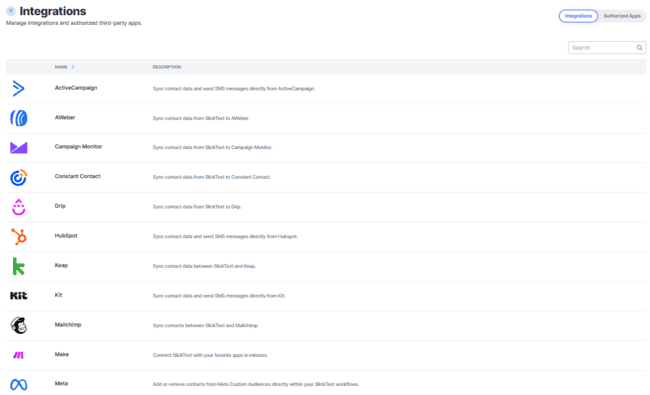Open the Constant Contact integration name

coord(78,176)
